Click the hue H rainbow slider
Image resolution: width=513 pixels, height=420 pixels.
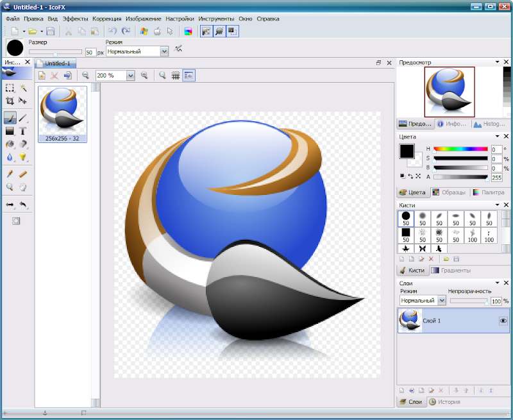460,149
